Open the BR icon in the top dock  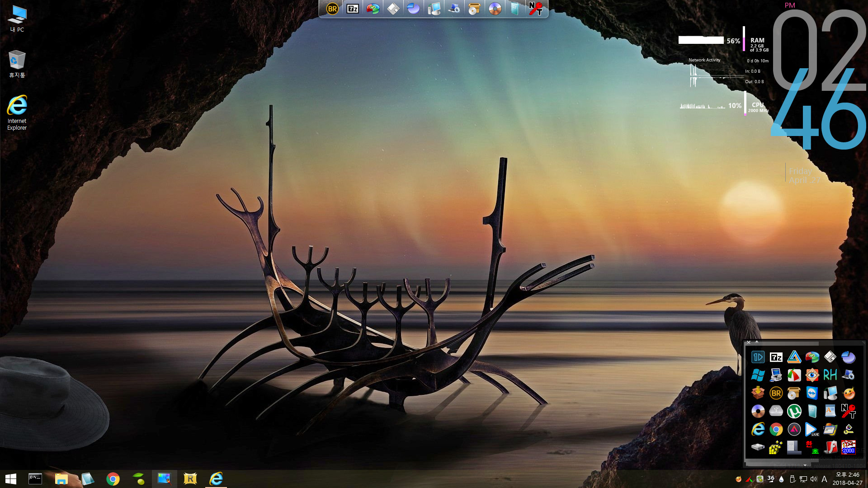click(332, 9)
